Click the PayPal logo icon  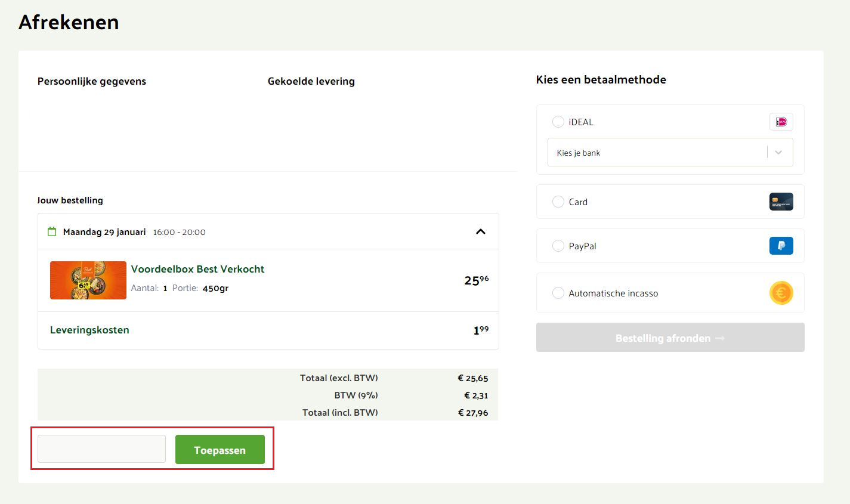[x=781, y=246]
